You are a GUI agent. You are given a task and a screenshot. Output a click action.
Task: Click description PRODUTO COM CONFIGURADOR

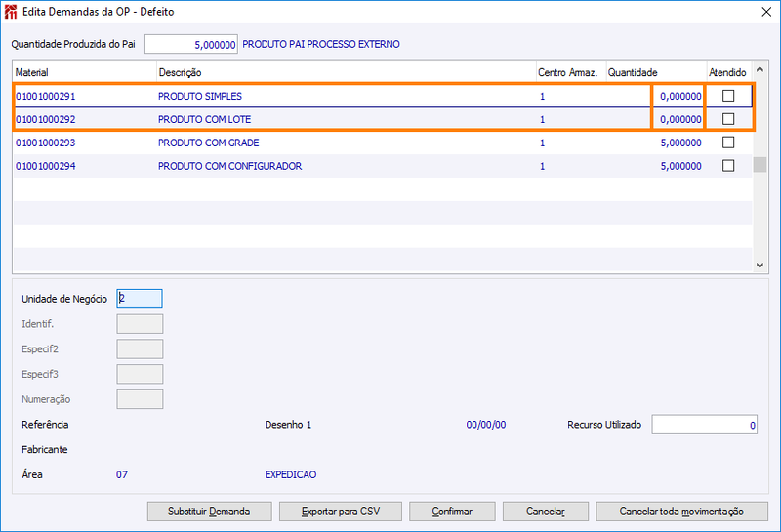pyautogui.click(x=229, y=166)
